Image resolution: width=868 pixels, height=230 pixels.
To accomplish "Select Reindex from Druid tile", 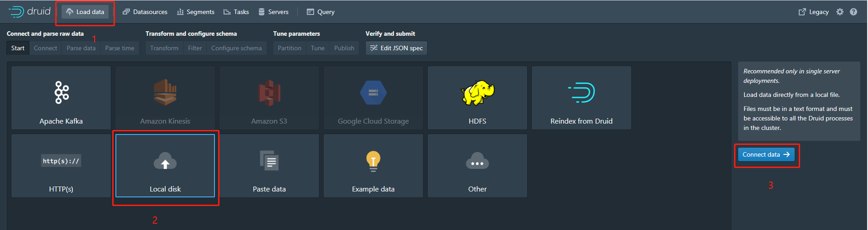I will coord(582,98).
